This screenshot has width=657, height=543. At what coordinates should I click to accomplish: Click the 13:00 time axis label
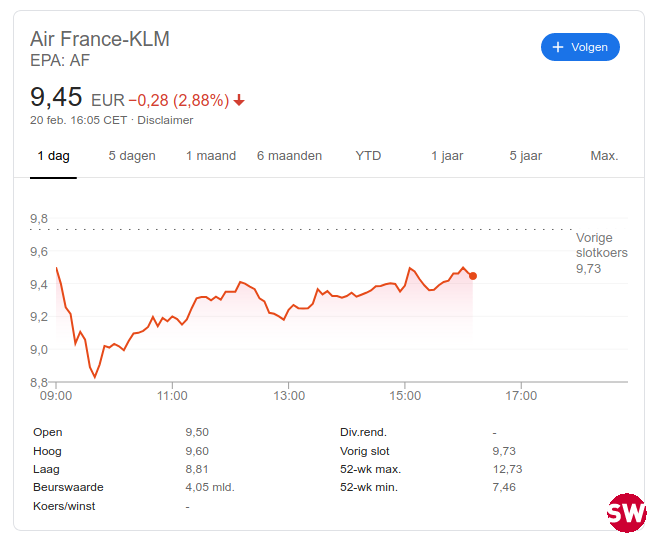coord(289,396)
